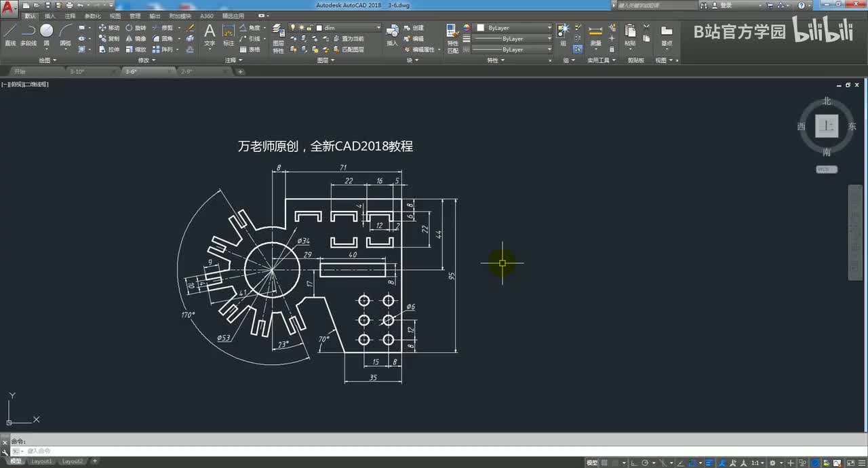Image resolution: width=868 pixels, height=468 pixels.
Task: Select the Circle (圆) tool
Action: tap(46, 35)
